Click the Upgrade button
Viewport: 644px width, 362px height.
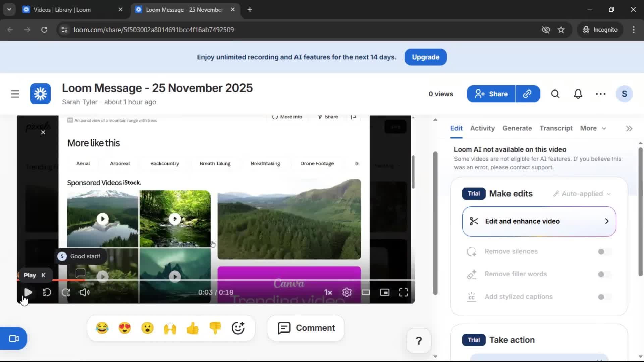425,57
